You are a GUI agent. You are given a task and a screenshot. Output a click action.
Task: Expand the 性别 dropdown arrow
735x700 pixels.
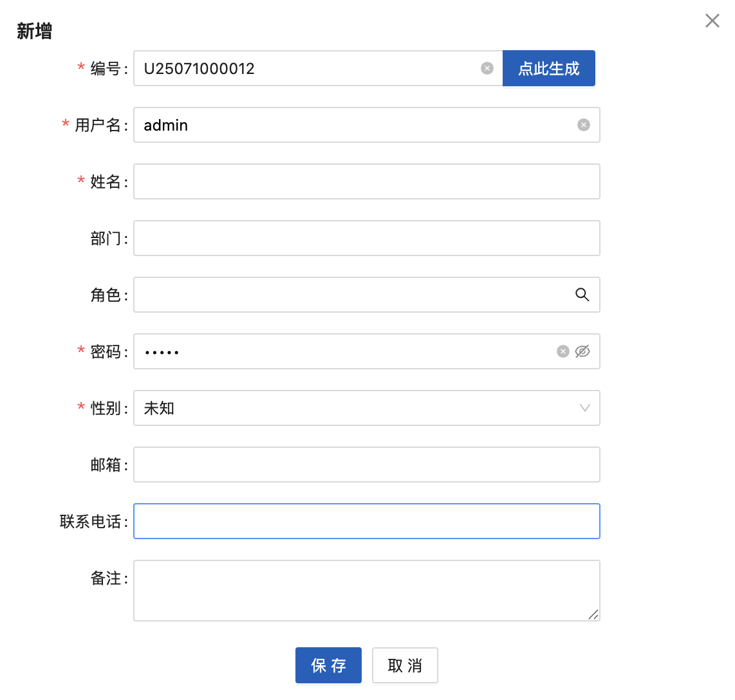coord(585,408)
